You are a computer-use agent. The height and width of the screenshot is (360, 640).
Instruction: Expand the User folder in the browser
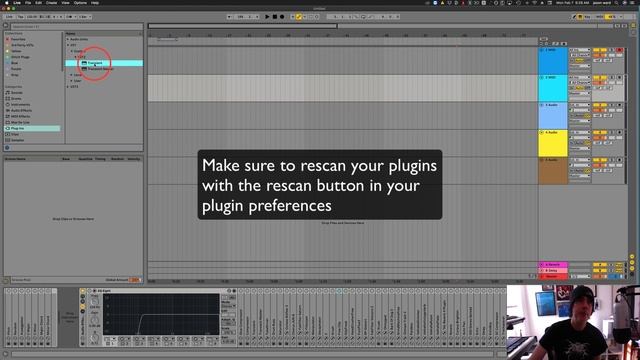pos(71,81)
